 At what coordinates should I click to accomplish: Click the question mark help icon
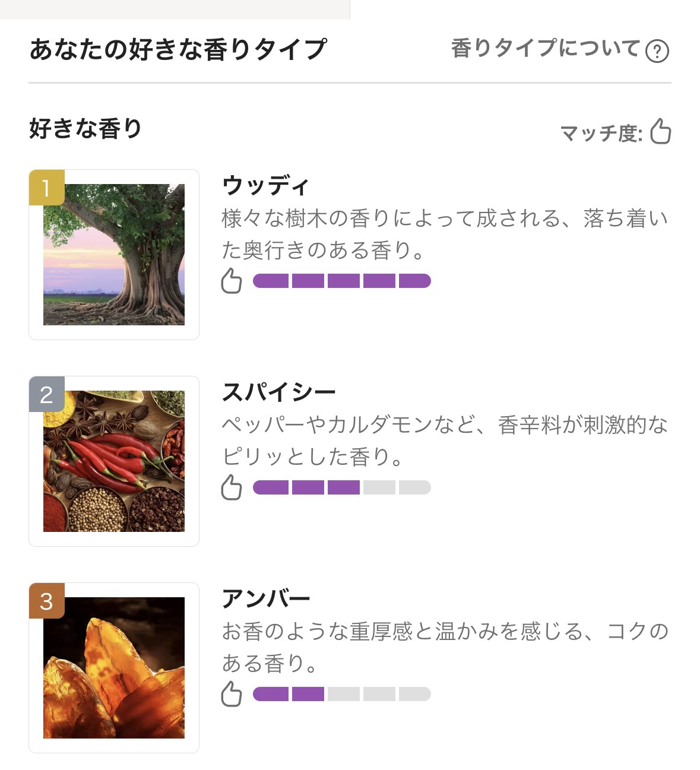pos(657,51)
